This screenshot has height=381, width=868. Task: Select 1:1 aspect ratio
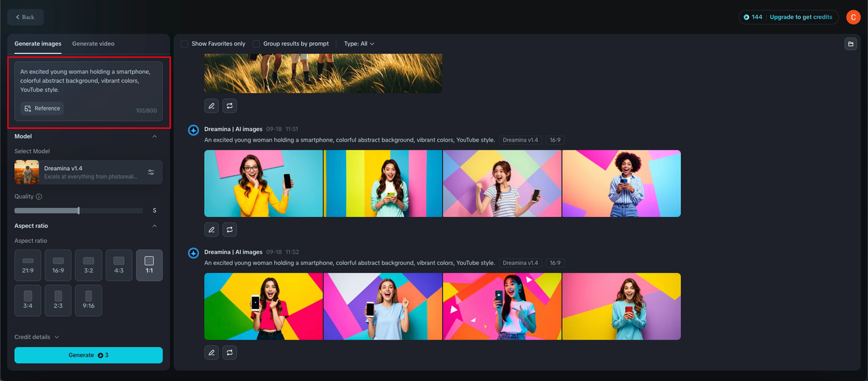[149, 265]
